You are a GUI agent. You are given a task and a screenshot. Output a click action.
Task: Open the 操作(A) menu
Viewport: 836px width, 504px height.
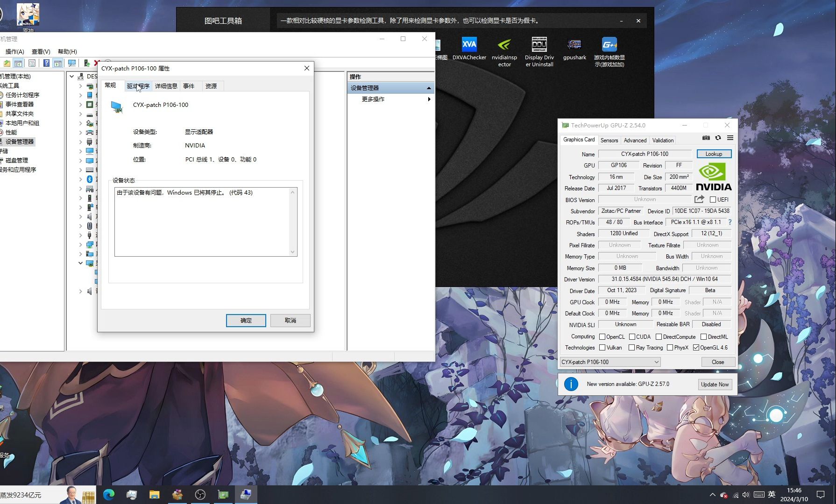[14, 51]
